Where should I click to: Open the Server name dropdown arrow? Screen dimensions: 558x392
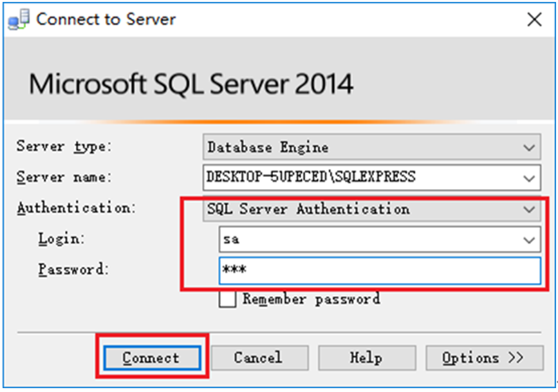[x=529, y=178]
